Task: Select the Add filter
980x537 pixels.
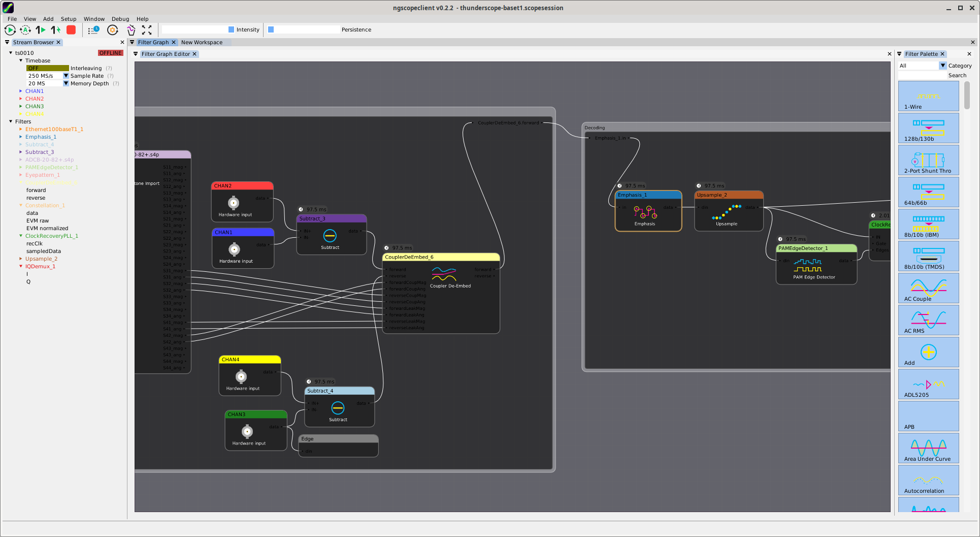Action: tap(928, 352)
